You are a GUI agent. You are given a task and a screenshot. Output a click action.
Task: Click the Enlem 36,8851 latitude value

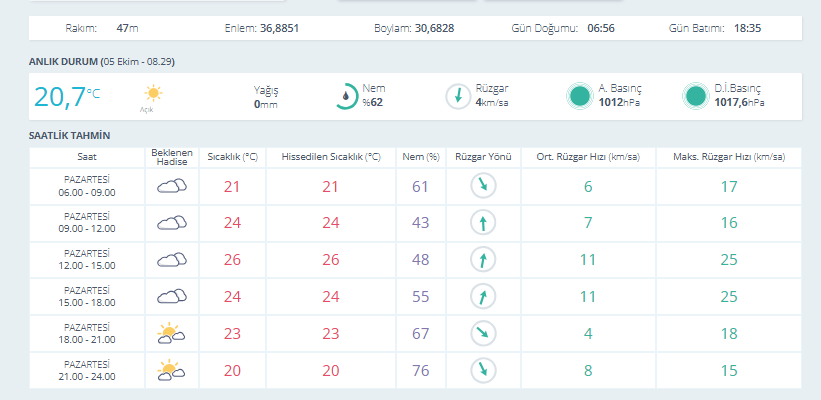[x=280, y=28]
